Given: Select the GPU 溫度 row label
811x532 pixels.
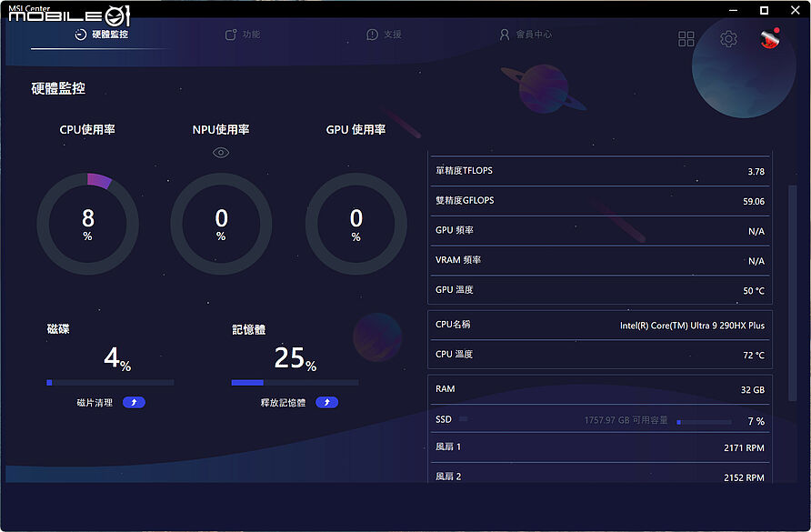Looking at the screenshot, I should coord(454,290).
